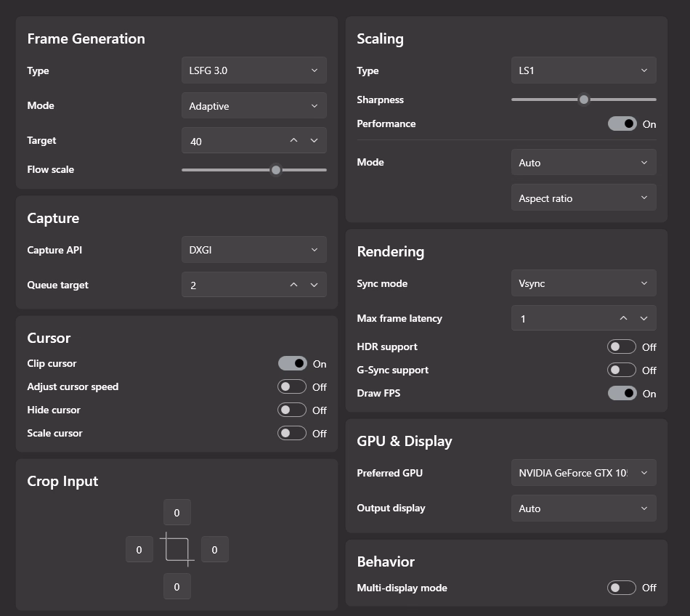
Task: Click the GPU & Display section heading
Action: pyautogui.click(x=405, y=442)
